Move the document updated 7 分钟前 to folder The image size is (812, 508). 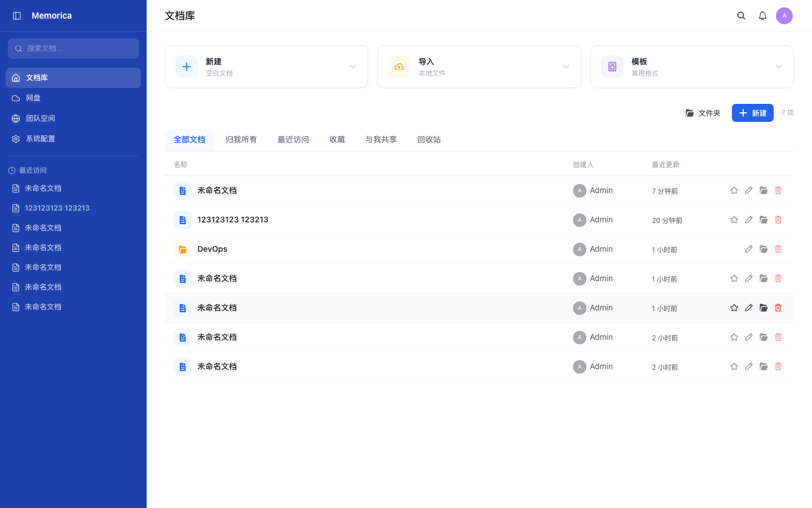click(x=764, y=191)
